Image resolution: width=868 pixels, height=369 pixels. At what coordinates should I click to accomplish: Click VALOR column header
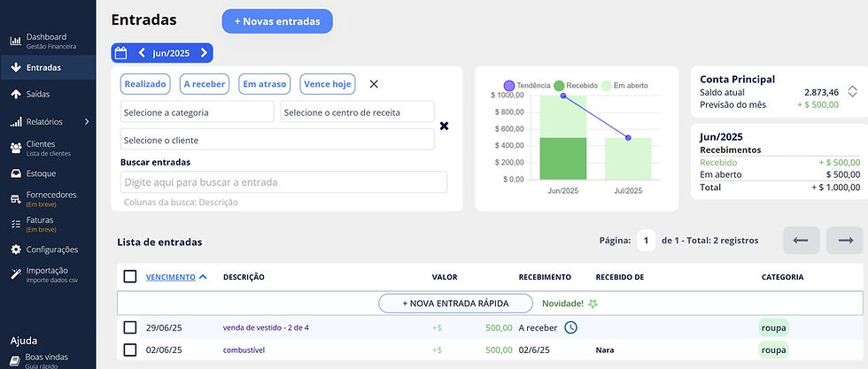click(445, 277)
